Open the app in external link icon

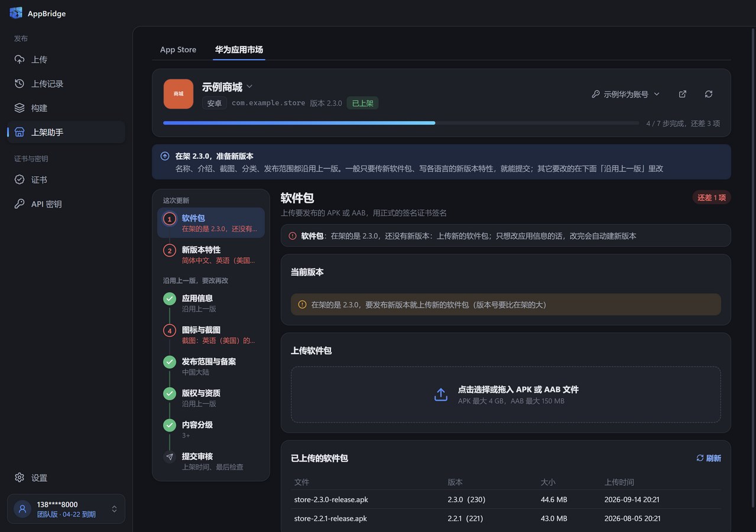pos(683,94)
